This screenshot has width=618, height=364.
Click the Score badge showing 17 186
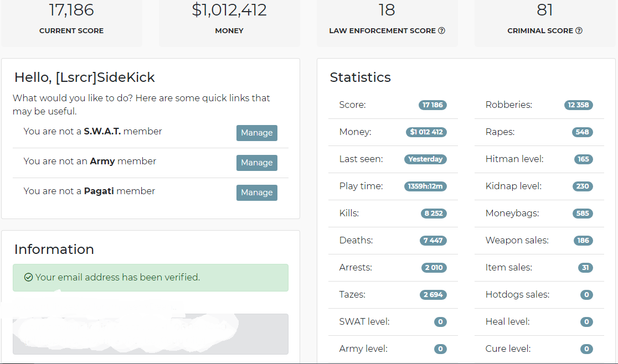432,105
